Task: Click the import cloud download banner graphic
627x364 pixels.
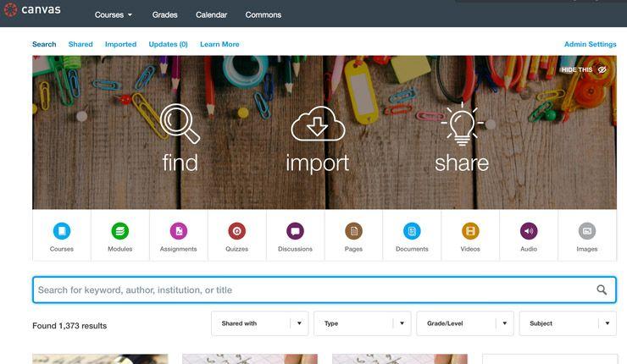Action: 318,124
